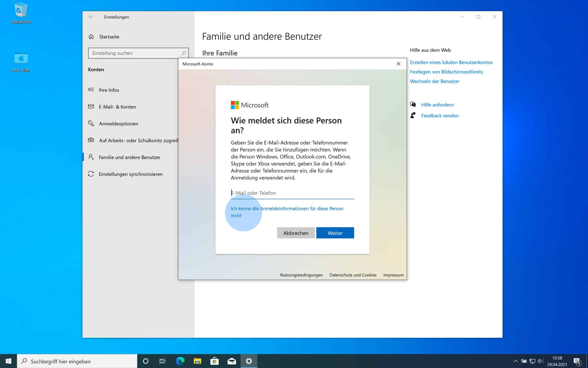Open Task View in the taskbar
The width and height of the screenshot is (588, 368).
pyautogui.click(x=162, y=361)
